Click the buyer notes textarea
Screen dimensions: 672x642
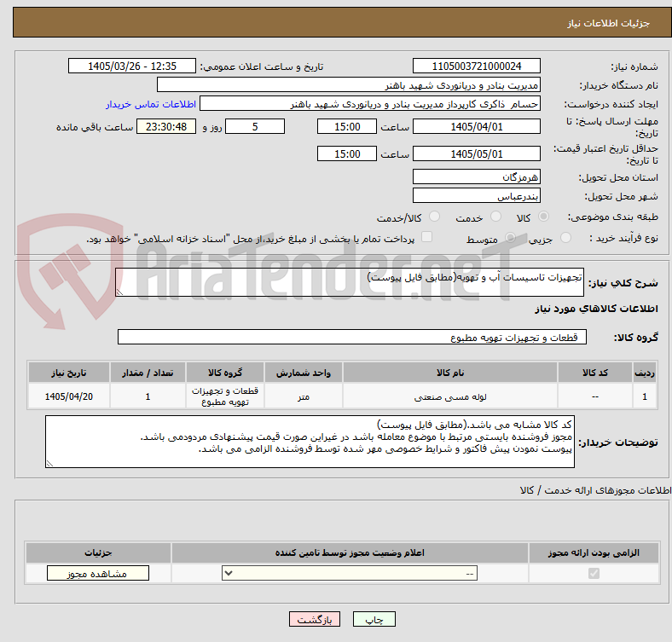tap(310, 442)
